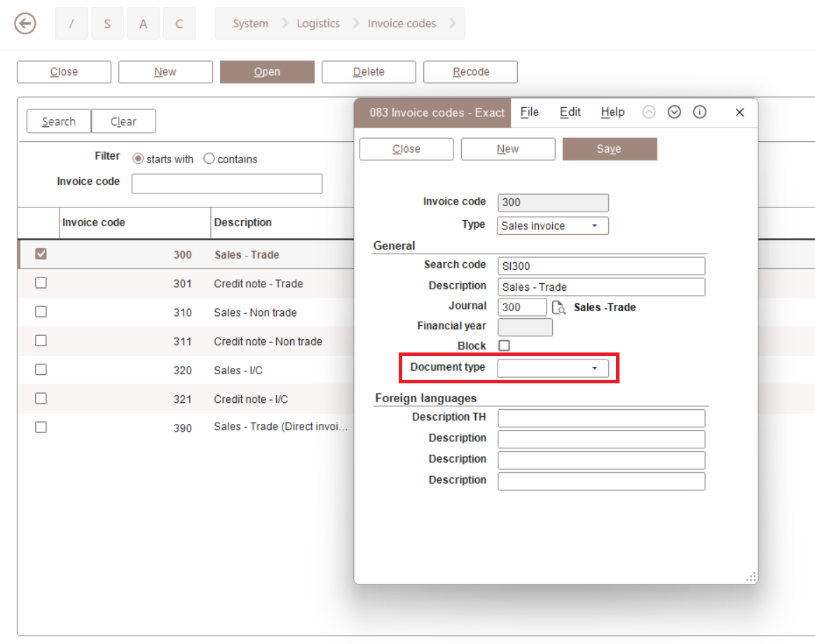Click the C shortcut icon button
Image resolution: width=815 pixels, height=644 pixels.
pos(179,24)
